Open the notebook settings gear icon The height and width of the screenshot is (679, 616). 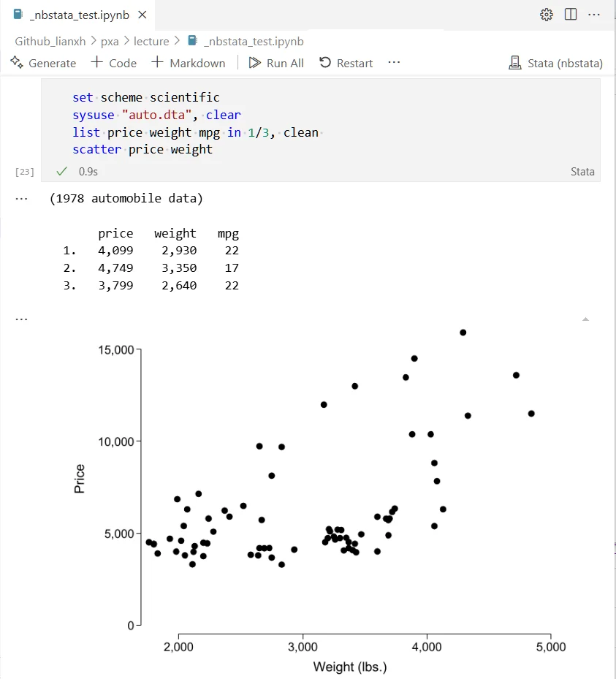click(547, 14)
